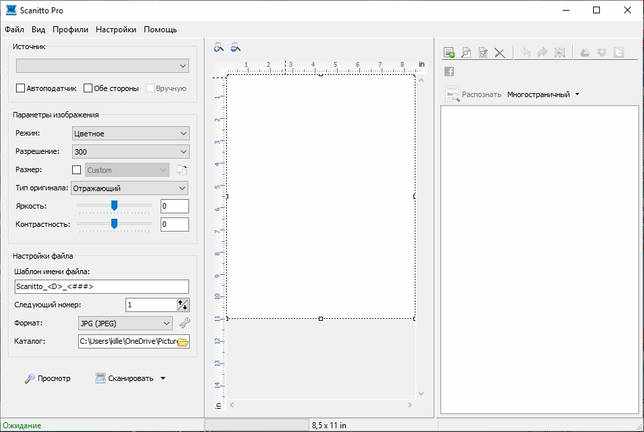Click the 8,5 x 11 in status text

[329, 425]
